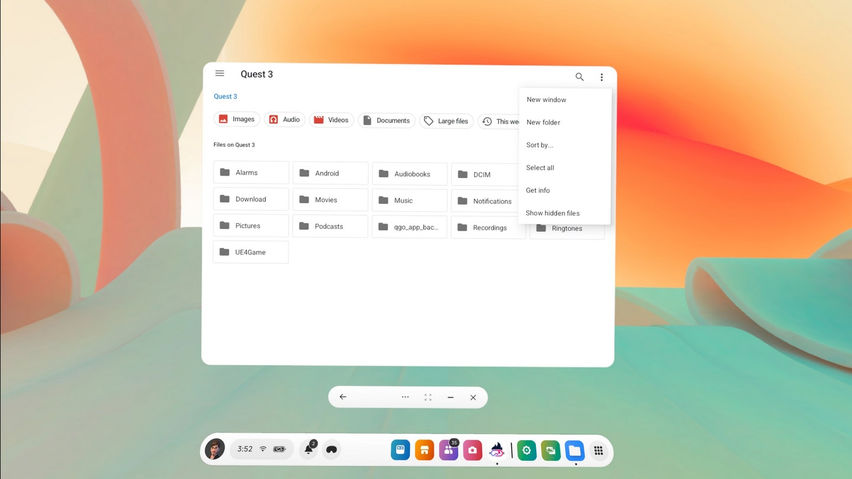Viewport: 852px width, 479px height.
Task: Click the three-dots handle in window bar
Action: pos(405,397)
